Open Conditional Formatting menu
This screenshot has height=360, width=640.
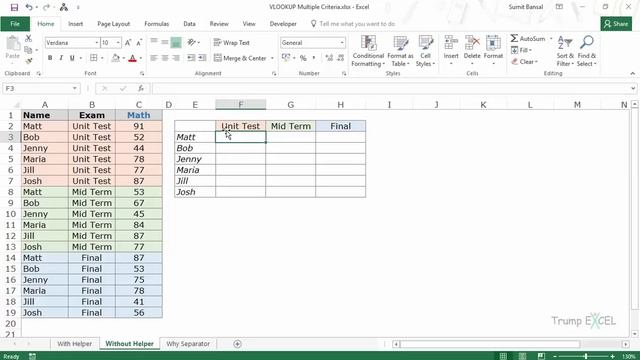click(x=368, y=51)
